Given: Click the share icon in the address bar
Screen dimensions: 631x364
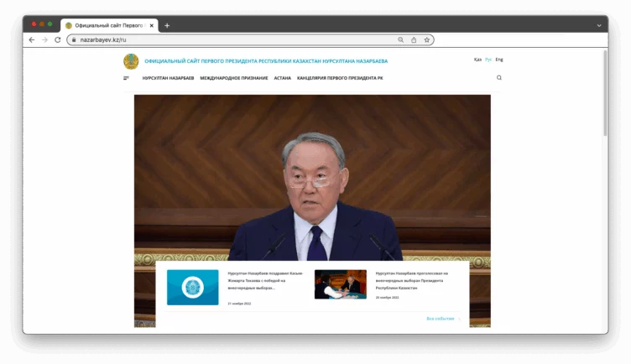Looking at the screenshot, I should pyautogui.click(x=414, y=39).
